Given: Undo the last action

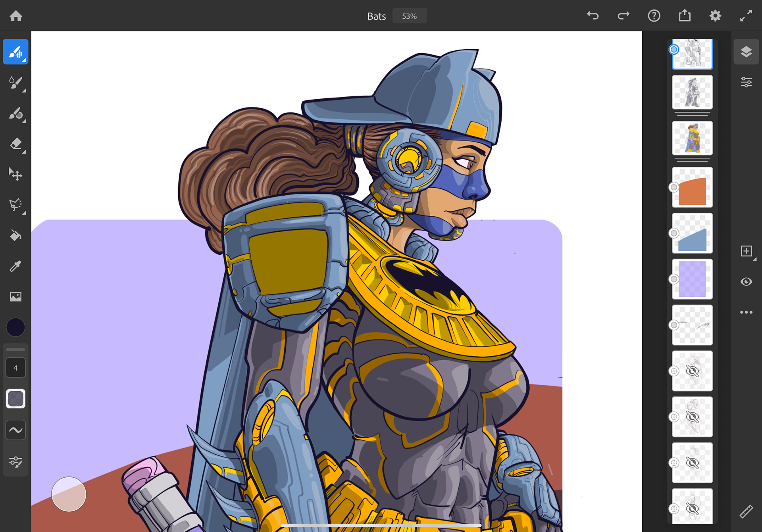Looking at the screenshot, I should click(593, 16).
